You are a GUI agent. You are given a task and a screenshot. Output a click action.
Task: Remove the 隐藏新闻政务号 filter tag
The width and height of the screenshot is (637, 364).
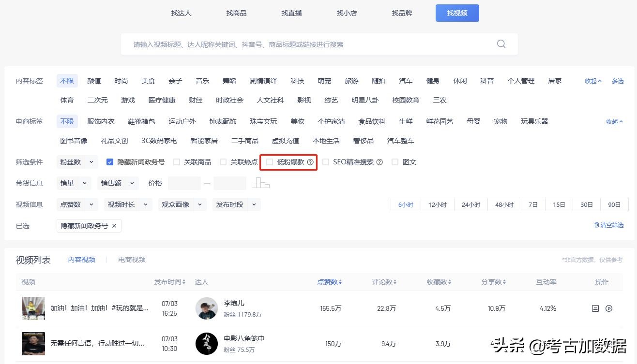coord(115,226)
